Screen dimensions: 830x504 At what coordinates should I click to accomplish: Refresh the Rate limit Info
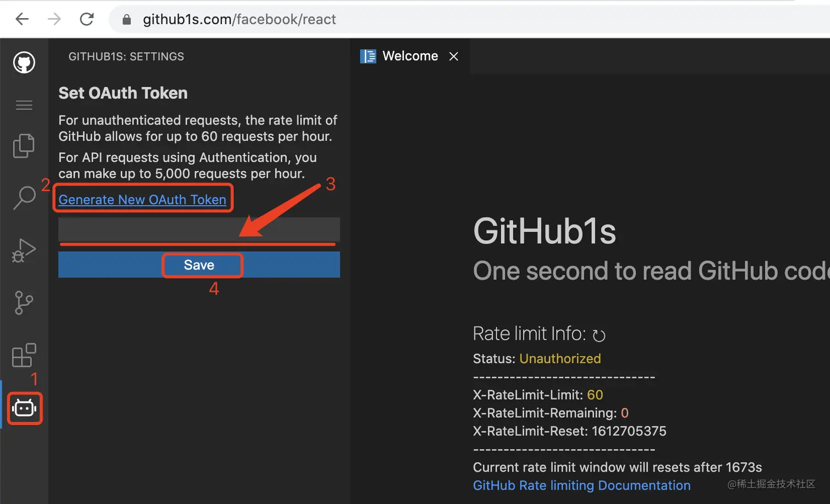pos(599,335)
